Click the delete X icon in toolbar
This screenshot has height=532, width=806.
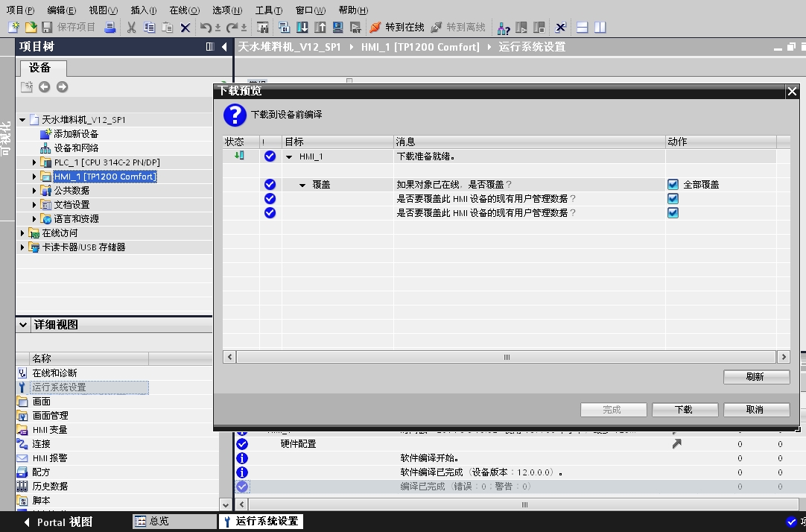point(185,28)
